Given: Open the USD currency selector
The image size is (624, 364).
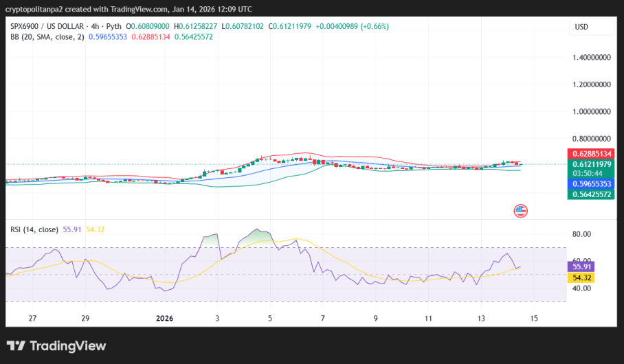Looking at the screenshot, I should pyautogui.click(x=592, y=27).
